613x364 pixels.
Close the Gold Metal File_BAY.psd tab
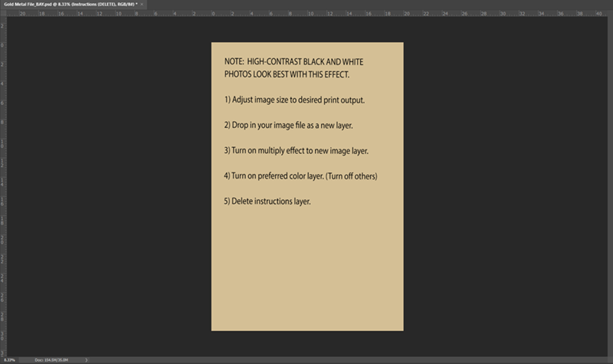tap(142, 5)
